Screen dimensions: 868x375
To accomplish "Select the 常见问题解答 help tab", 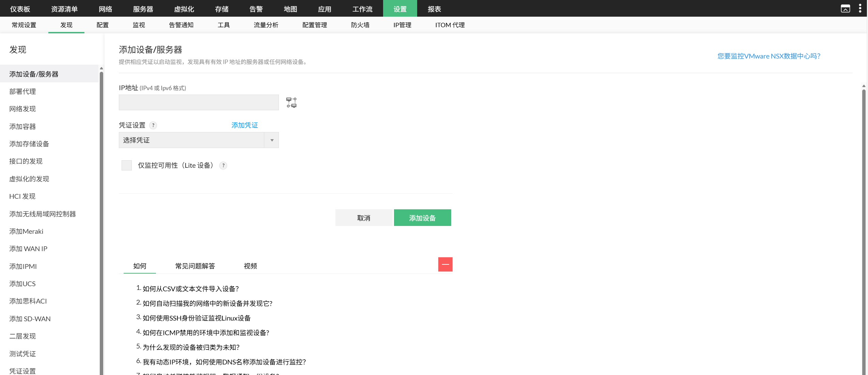I will (195, 266).
